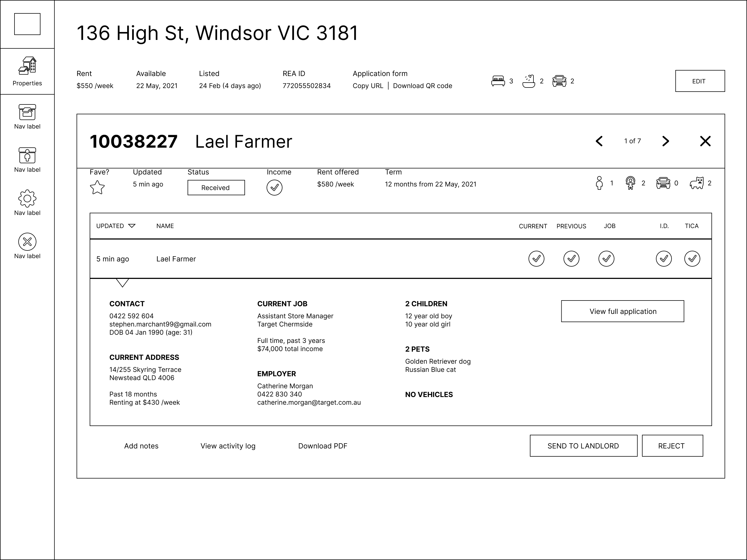Image resolution: width=747 pixels, height=560 pixels.
Task: Toggle the favourite star
Action: point(97,188)
